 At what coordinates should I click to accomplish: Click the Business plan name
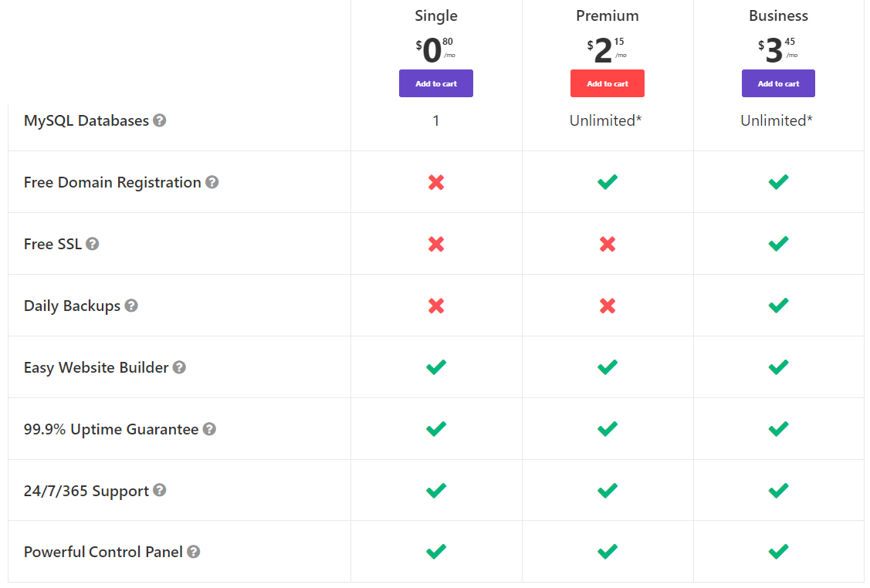(778, 15)
